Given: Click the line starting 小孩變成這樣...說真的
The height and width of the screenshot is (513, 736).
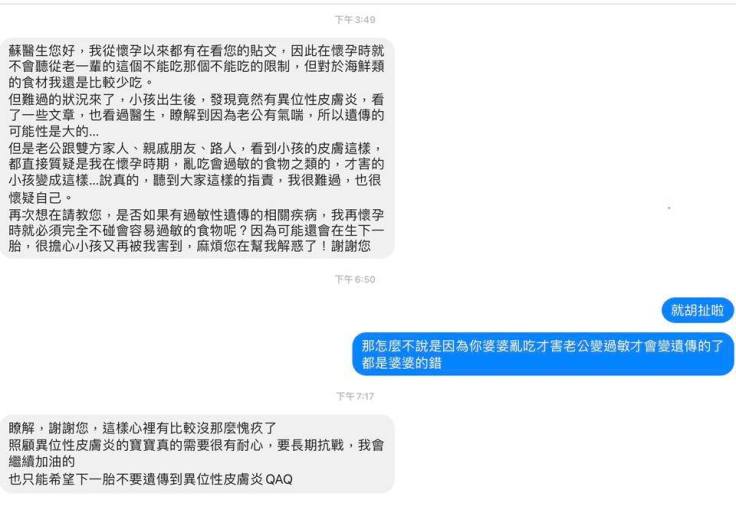Looking at the screenshot, I should [x=196, y=180].
